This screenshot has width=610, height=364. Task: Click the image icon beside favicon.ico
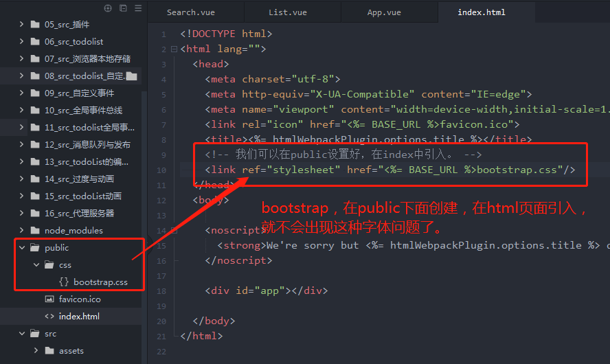click(49, 299)
